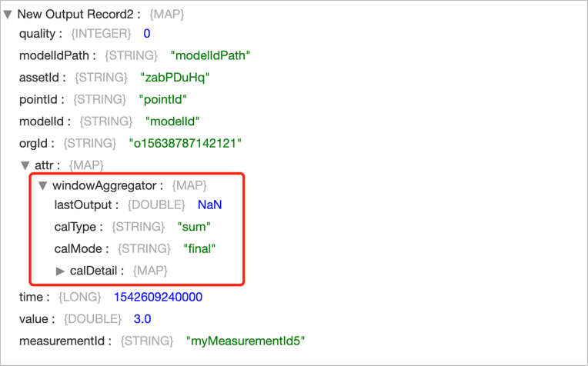
Task: Click the value "pointId" string
Action: pos(162,100)
